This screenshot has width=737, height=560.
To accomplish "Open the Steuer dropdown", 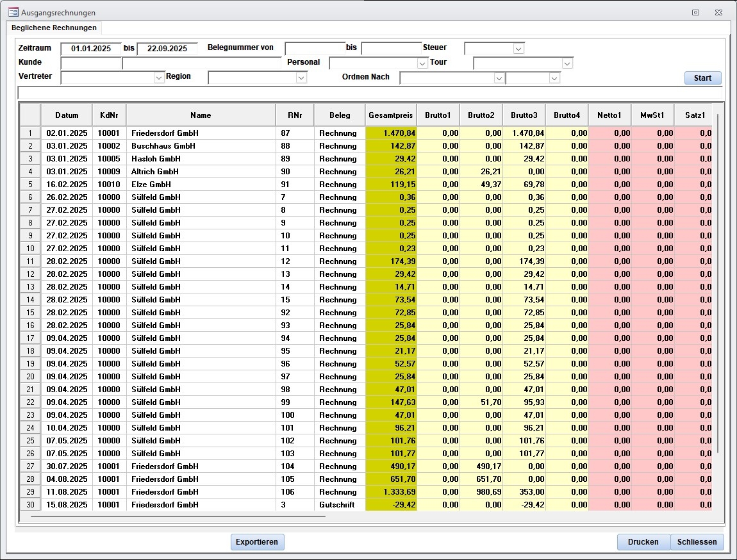I will click(x=518, y=49).
